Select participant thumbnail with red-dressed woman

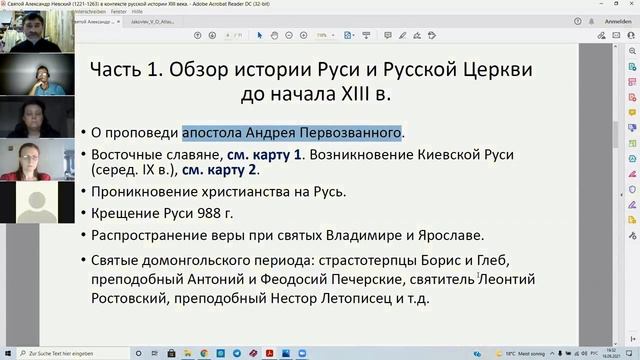(x=37, y=159)
